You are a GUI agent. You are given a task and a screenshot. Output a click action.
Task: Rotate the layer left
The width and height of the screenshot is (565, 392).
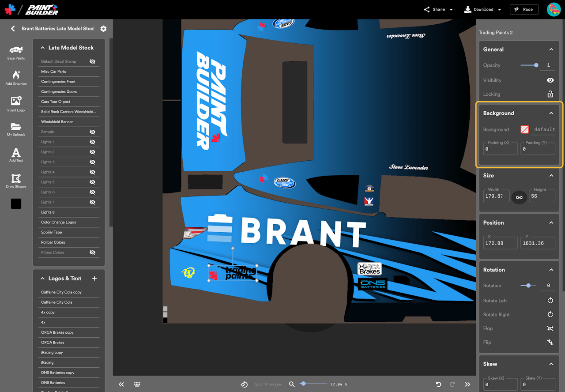[x=550, y=301]
